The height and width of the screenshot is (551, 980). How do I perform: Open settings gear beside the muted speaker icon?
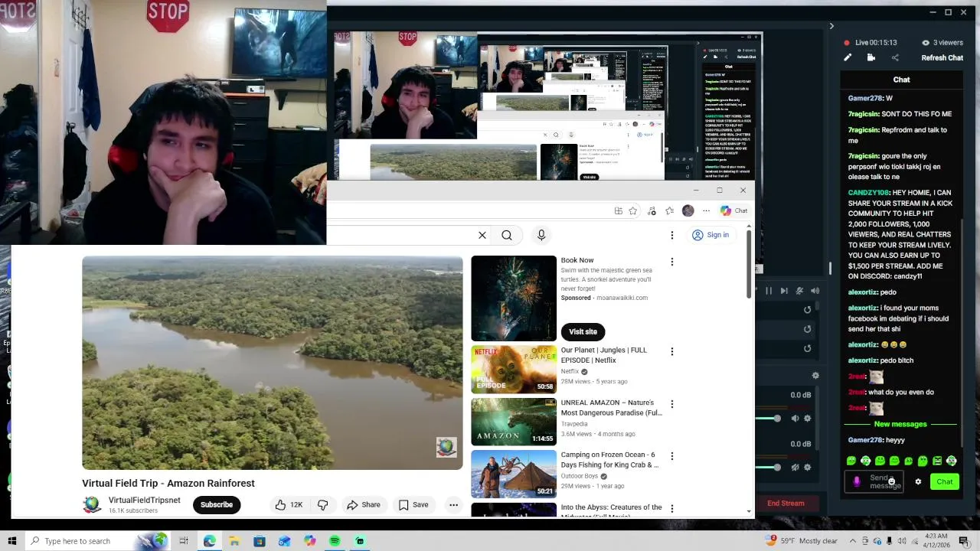(x=809, y=467)
